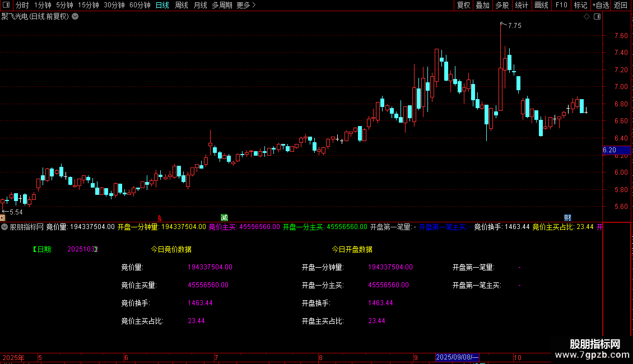Toggle the left sidebar panel icon
The height and width of the screenshot is (364, 633).
6,5
